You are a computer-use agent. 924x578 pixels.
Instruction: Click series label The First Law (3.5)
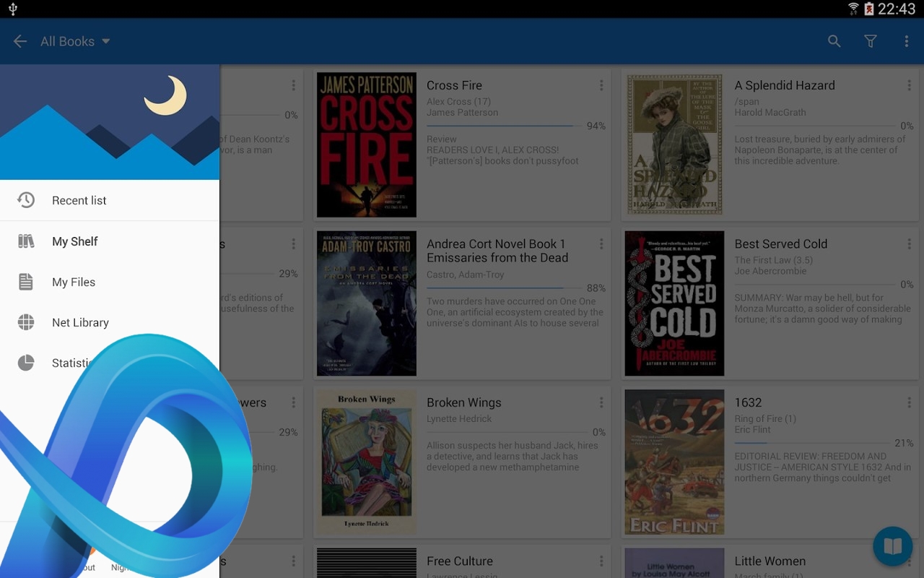tap(774, 261)
